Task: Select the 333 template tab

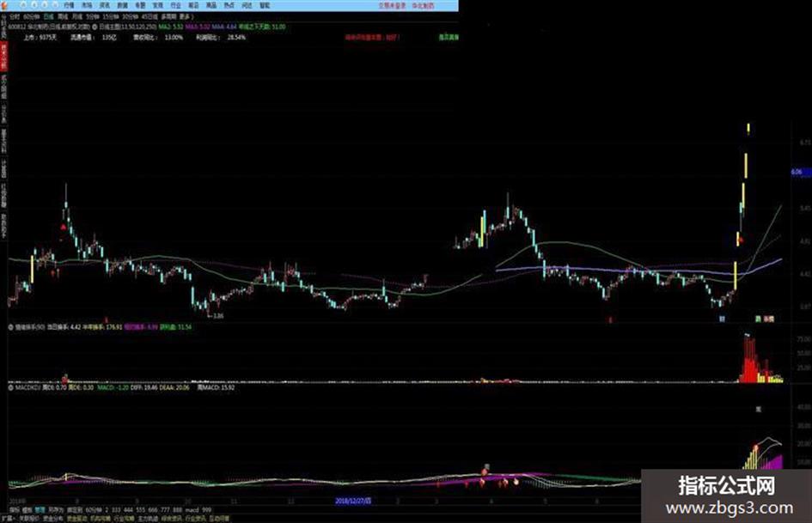Action: pyautogui.click(x=116, y=510)
